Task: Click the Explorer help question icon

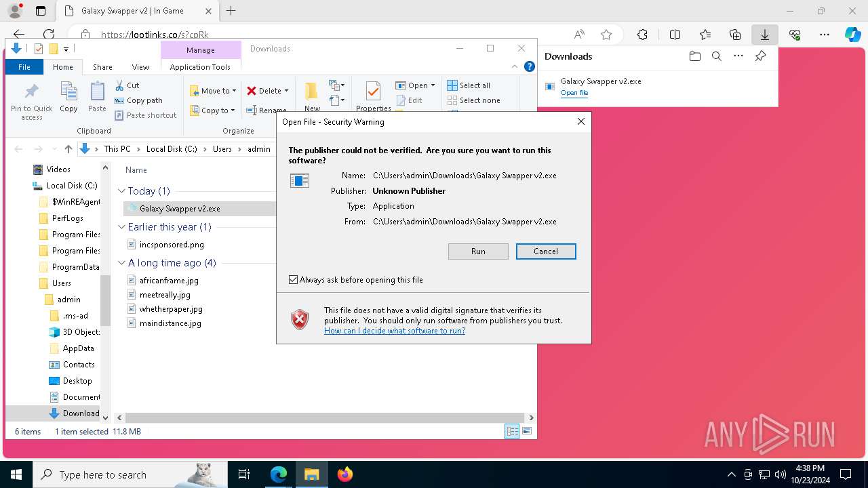Action: (530, 66)
